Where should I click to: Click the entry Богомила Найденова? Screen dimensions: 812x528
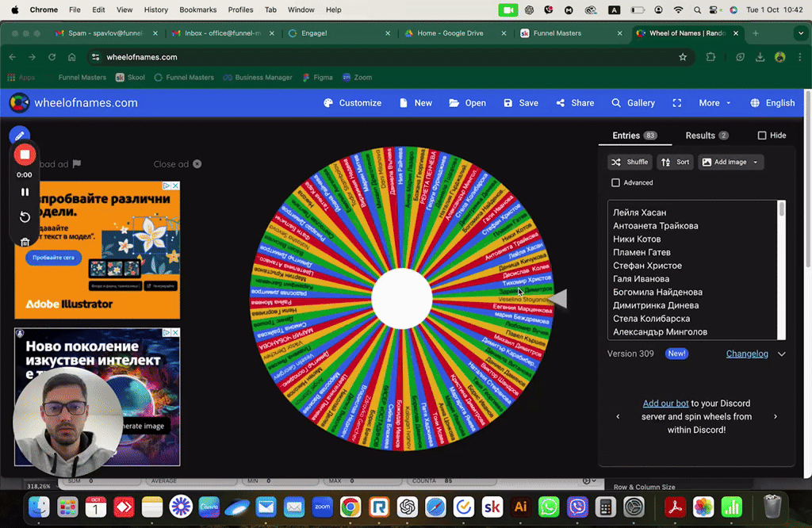click(657, 292)
